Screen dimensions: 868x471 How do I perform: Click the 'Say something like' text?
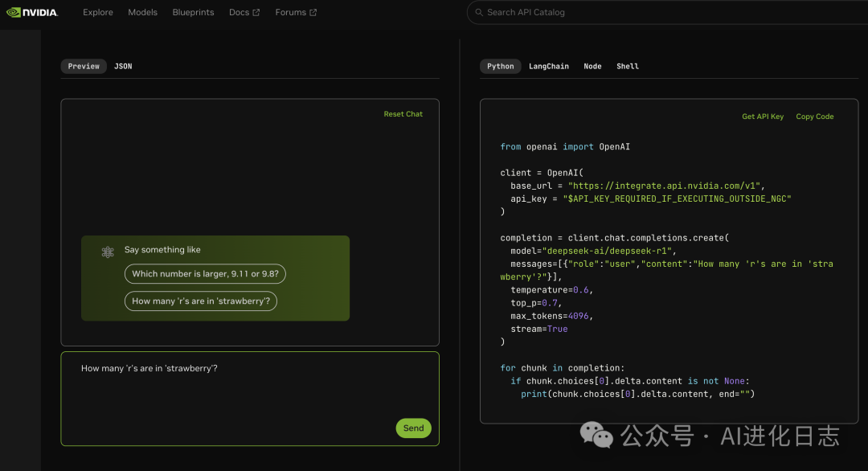162,250
